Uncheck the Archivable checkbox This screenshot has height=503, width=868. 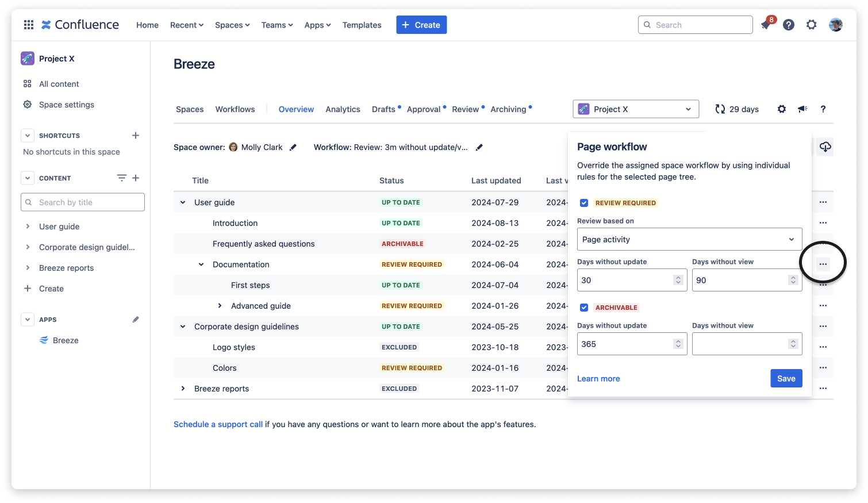pyautogui.click(x=584, y=308)
